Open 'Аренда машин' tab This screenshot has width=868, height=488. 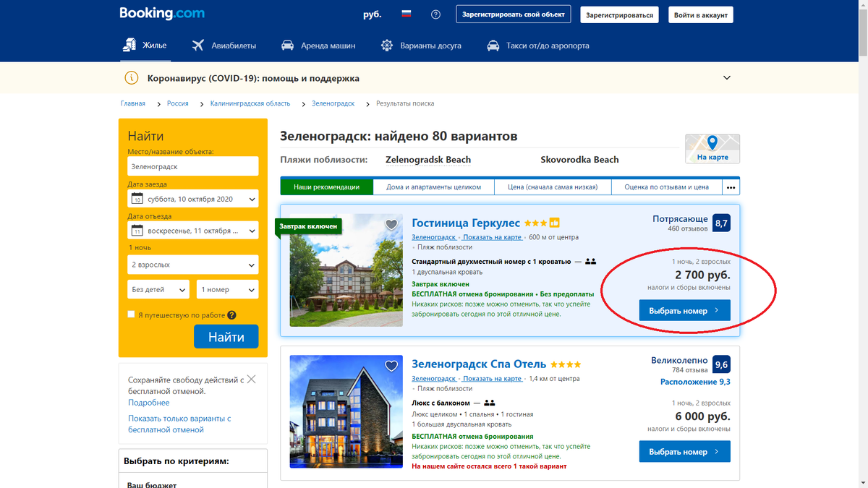point(318,46)
